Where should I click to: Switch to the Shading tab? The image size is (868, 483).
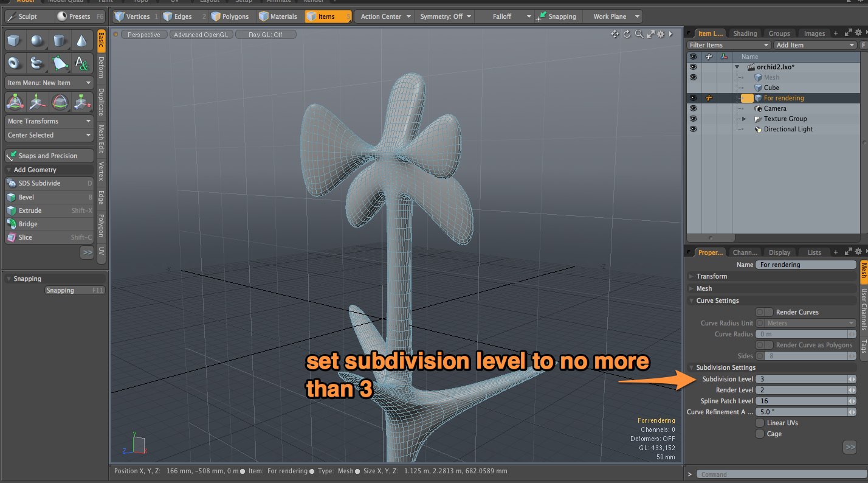click(745, 33)
